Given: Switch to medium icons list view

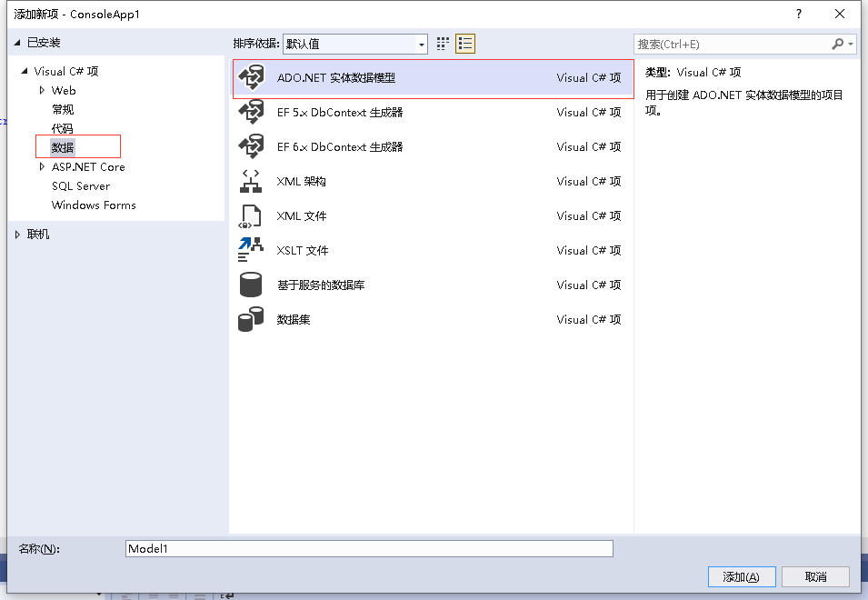Looking at the screenshot, I should [x=465, y=44].
